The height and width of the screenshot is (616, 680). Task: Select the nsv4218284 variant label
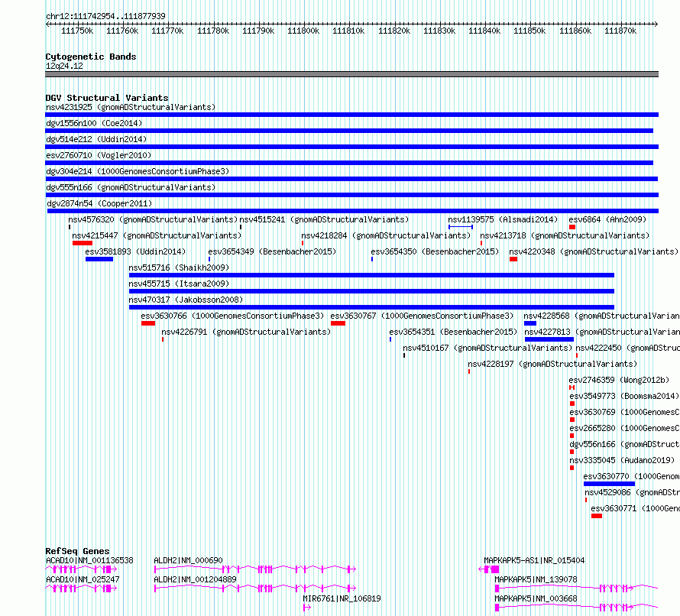[386, 235]
